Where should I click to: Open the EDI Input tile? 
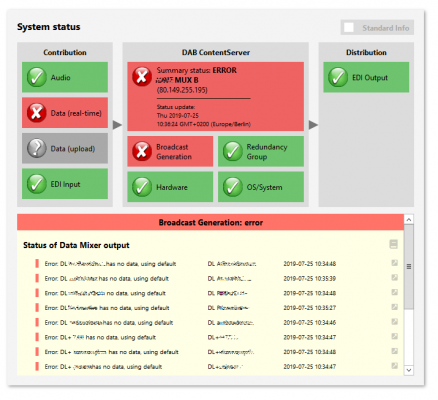[65, 184]
